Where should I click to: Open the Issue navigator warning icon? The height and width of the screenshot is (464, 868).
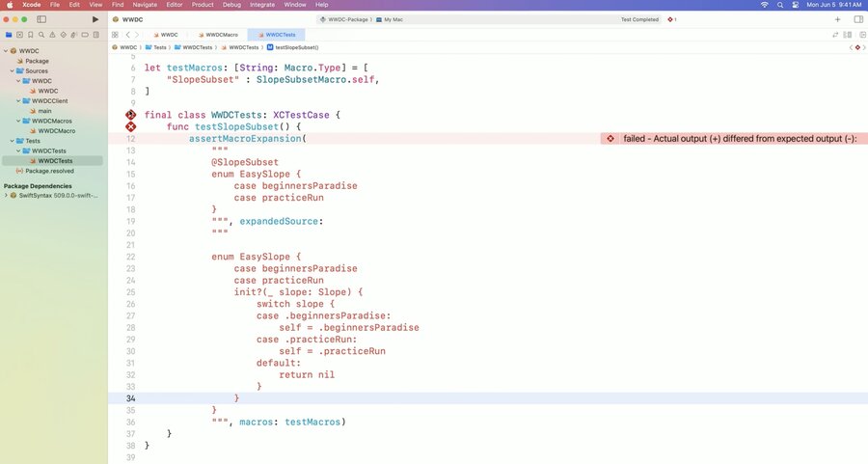53,35
